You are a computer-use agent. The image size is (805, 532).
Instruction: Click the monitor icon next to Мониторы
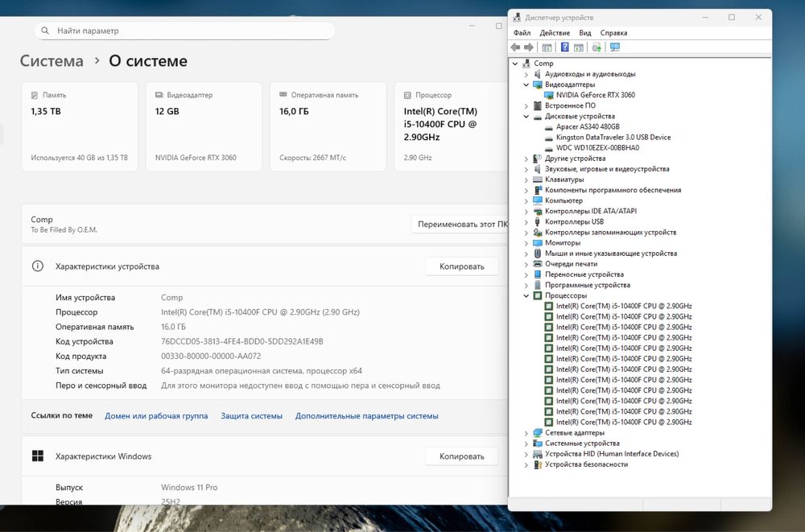coord(538,242)
